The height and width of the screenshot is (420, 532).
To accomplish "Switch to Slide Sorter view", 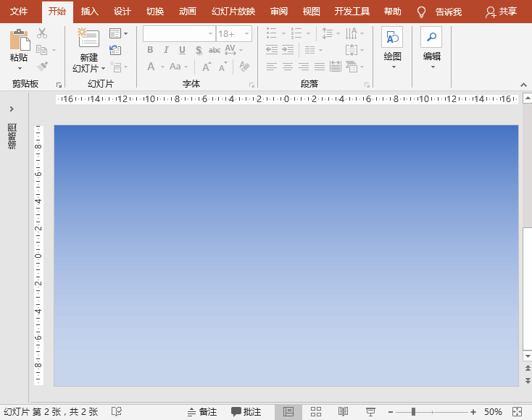I will (316, 412).
